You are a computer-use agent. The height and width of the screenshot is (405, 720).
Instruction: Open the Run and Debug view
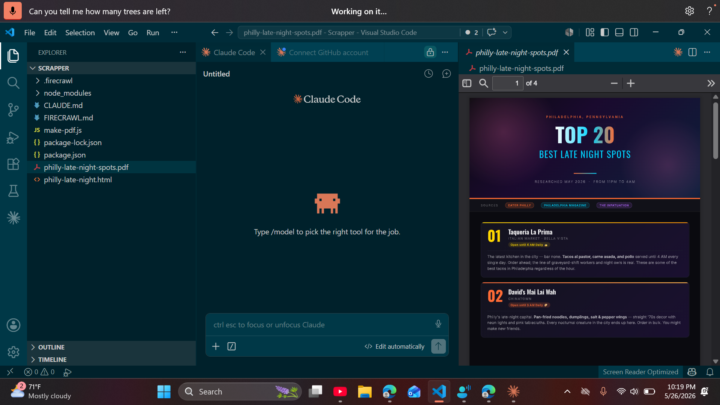(13, 137)
